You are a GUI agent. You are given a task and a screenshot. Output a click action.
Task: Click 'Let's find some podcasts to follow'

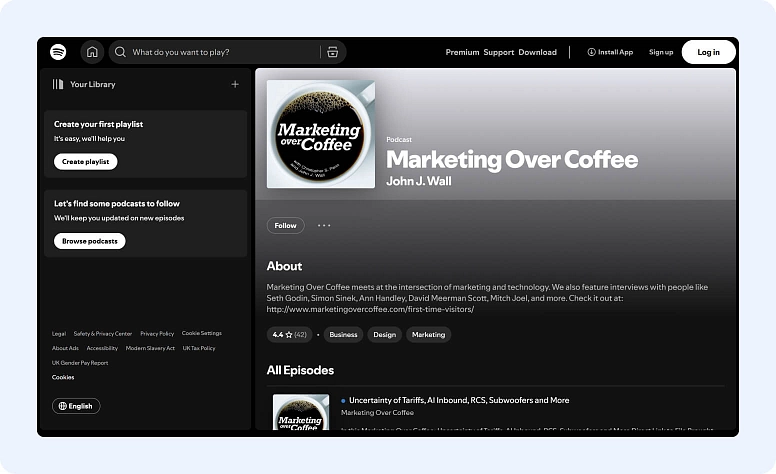point(117,203)
